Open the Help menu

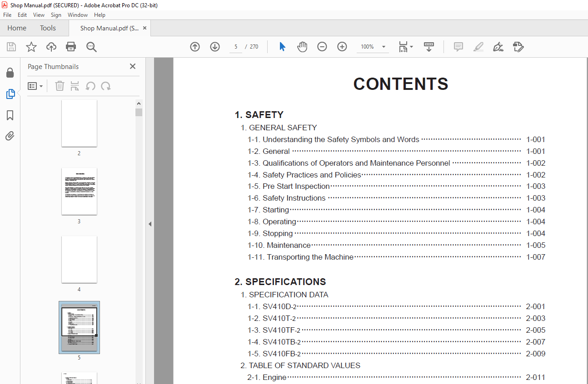(x=100, y=15)
